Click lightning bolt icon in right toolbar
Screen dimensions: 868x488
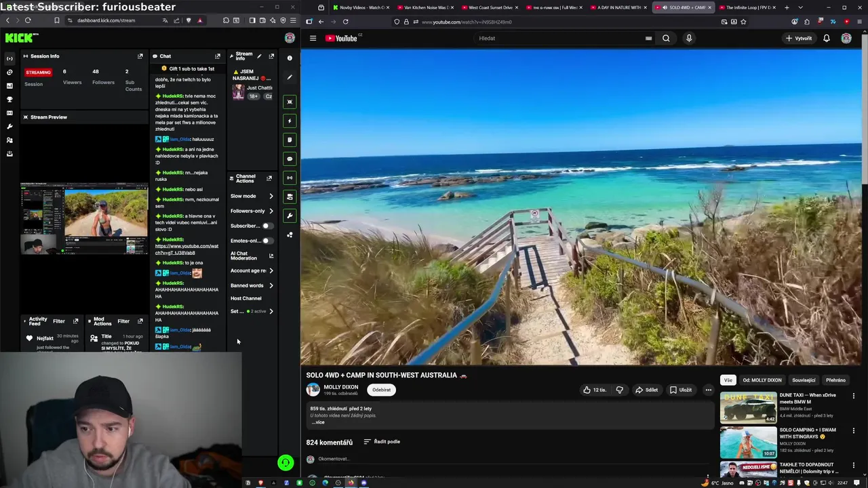click(290, 121)
